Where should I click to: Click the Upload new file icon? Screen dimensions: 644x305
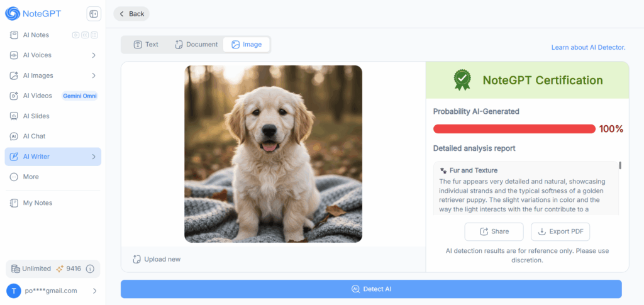(x=136, y=259)
